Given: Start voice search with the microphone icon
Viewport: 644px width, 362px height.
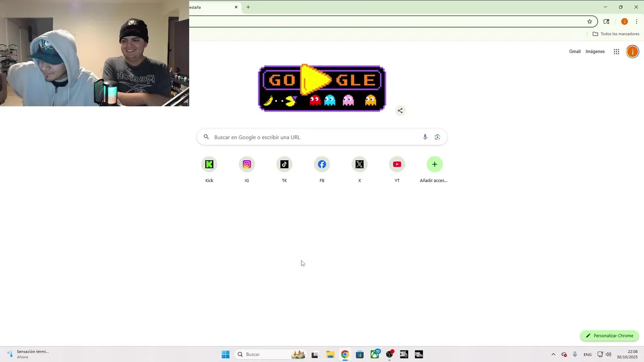Looking at the screenshot, I should (425, 137).
